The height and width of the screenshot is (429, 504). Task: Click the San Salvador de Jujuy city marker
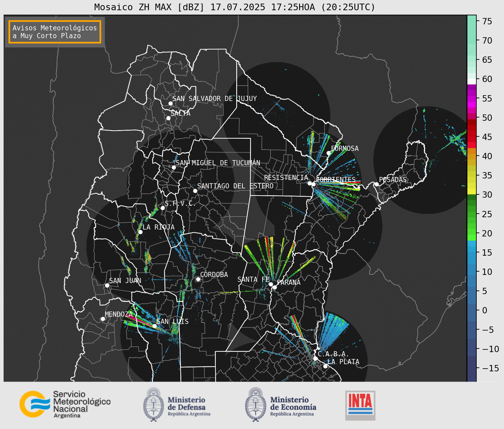[x=170, y=103]
